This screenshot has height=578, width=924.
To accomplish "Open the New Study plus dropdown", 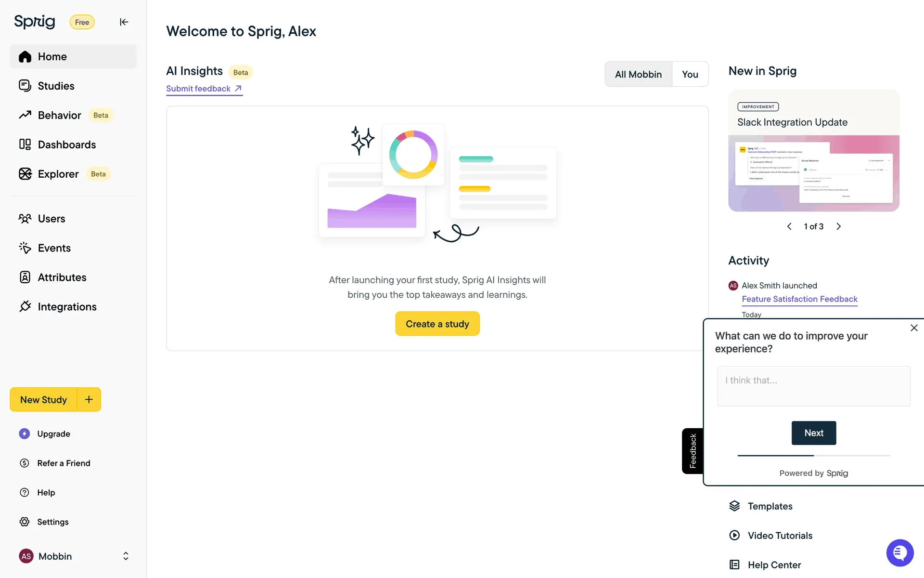I will point(89,399).
